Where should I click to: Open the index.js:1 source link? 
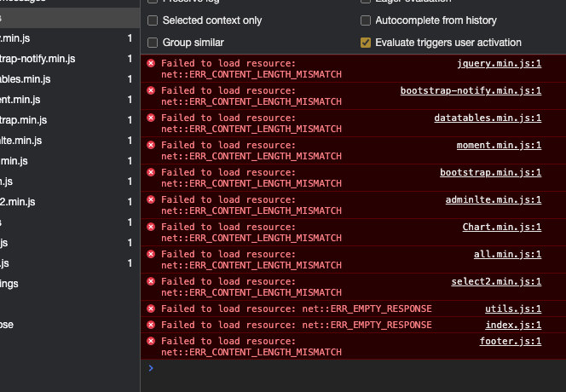point(513,325)
